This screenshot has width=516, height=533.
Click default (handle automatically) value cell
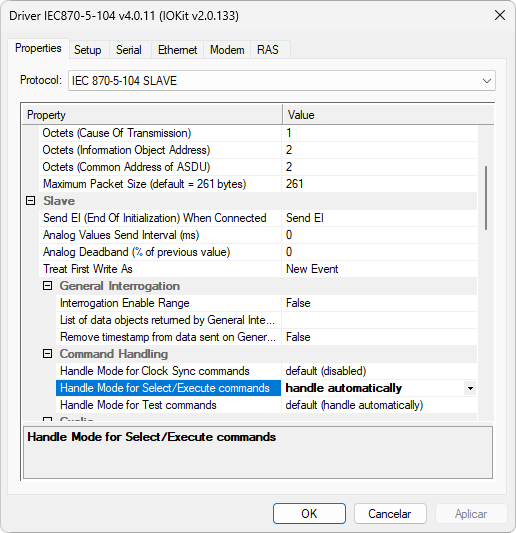point(379,405)
